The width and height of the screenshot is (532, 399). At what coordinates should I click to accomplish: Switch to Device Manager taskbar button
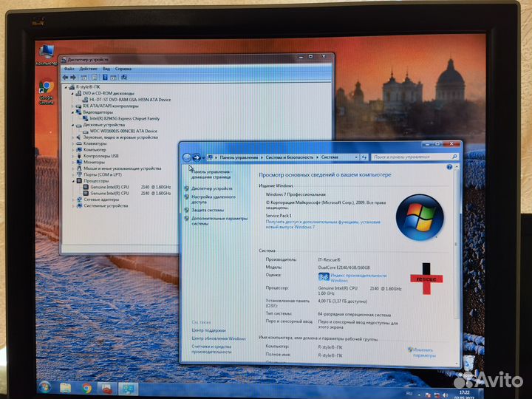(107, 389)
